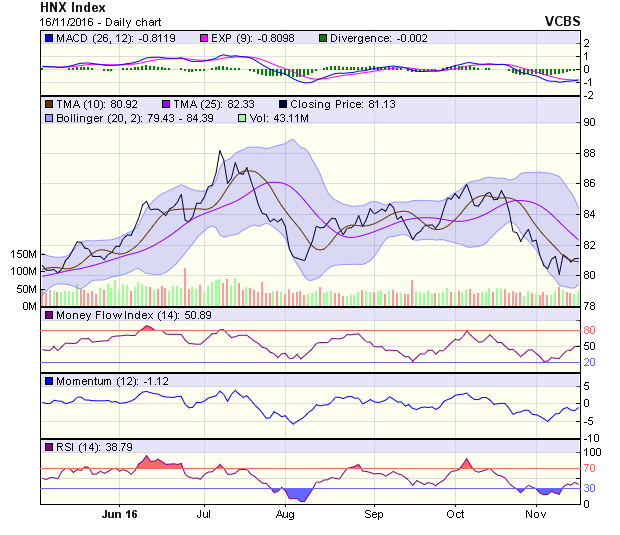Click the dark Closing Price legend swatch
Viewport: 620px width, 535px height.
[283, 103]
